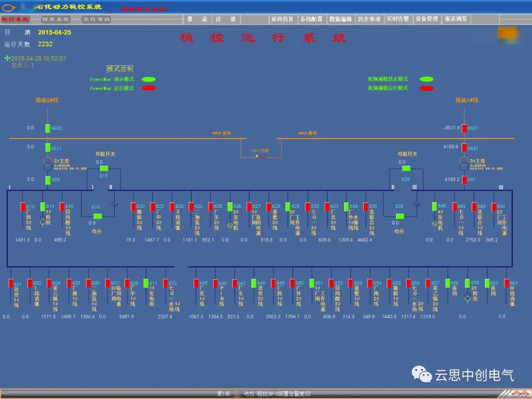532x399 pixels.
Task: Click the orange indicator box at top right
Action: click(x=507, y=33)
